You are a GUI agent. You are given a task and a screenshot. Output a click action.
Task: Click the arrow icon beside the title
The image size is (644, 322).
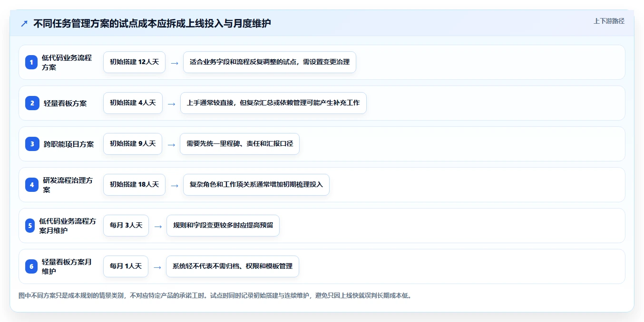[x=24, y=23]
